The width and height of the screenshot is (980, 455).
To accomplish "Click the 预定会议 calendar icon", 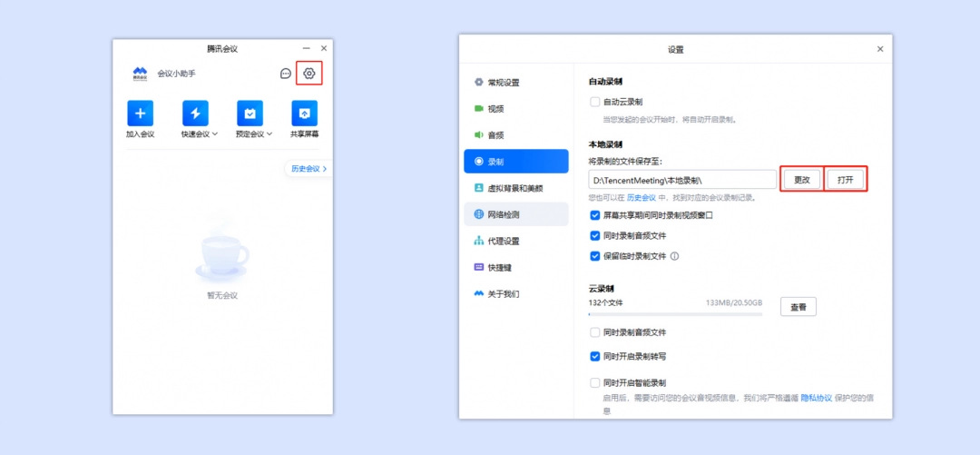I will (x=250, y=114).
